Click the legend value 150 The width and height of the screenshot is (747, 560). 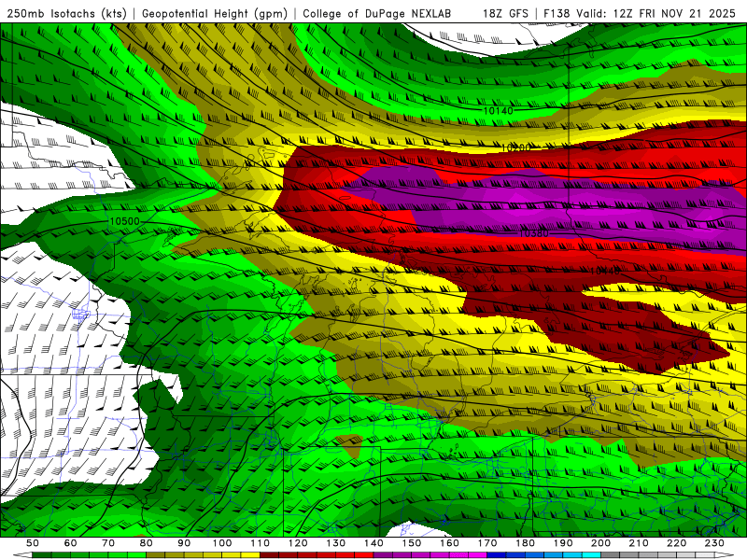pos(412,543)
